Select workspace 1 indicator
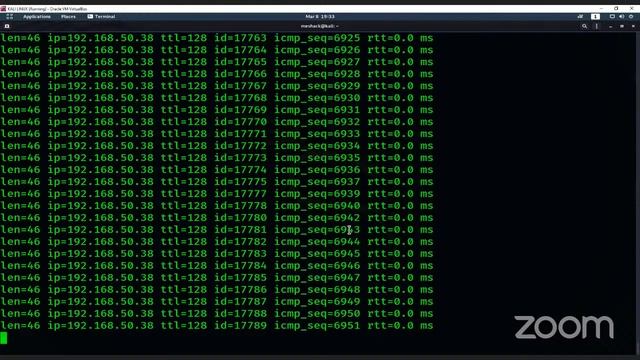The width and height of the screenshot is (640, 360). click(x=595, y=17)
